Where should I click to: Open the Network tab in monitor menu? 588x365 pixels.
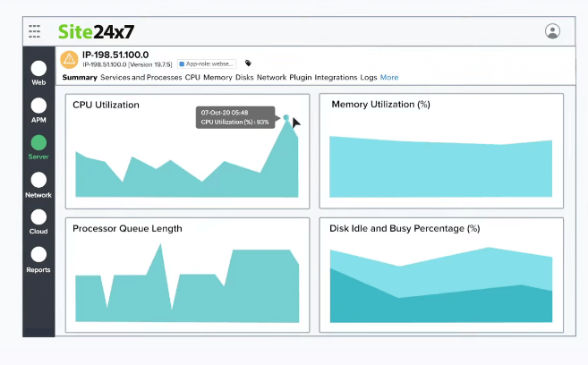tap(271, 78)
